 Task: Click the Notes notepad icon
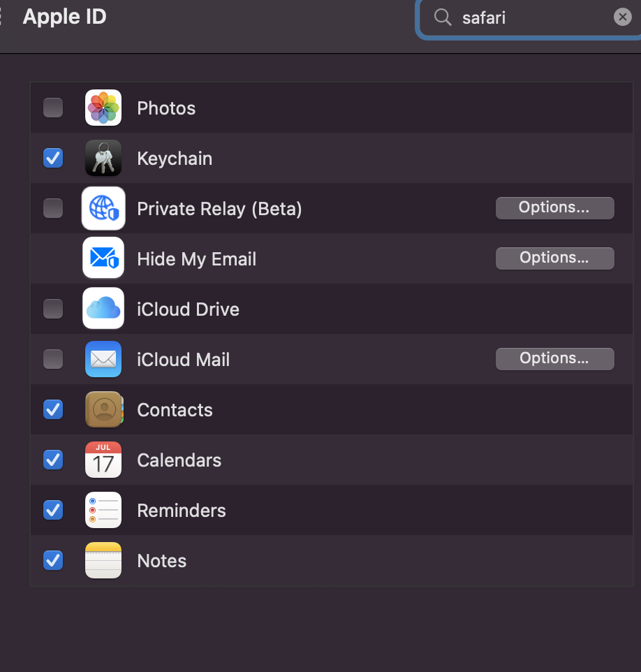[103, 560]
